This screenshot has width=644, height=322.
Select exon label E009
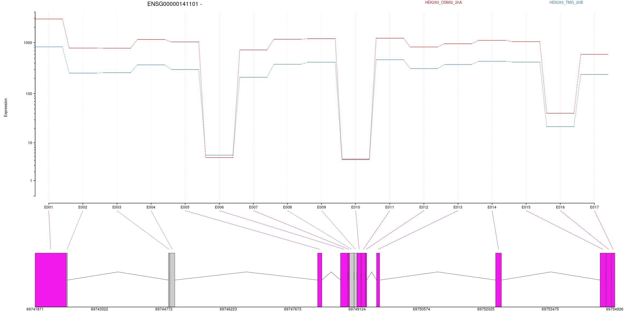[x=321, y=207]
